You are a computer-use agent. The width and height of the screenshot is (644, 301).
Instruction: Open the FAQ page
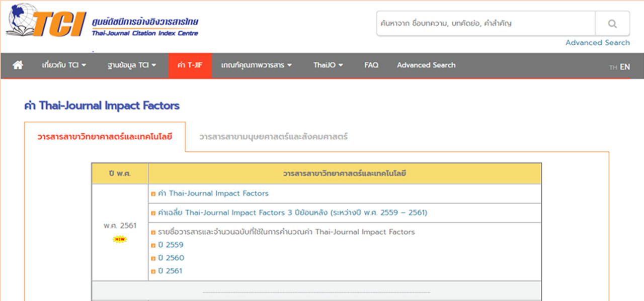[x=371, y=65]
